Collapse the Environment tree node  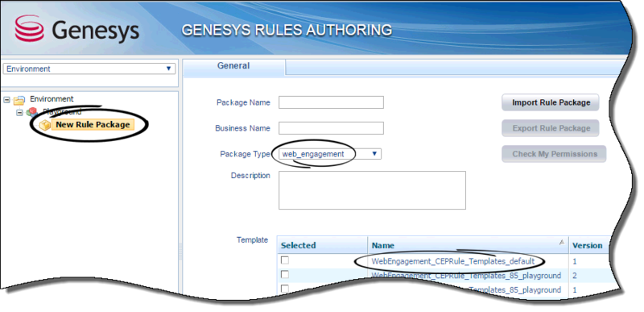[x=6, y=99]
